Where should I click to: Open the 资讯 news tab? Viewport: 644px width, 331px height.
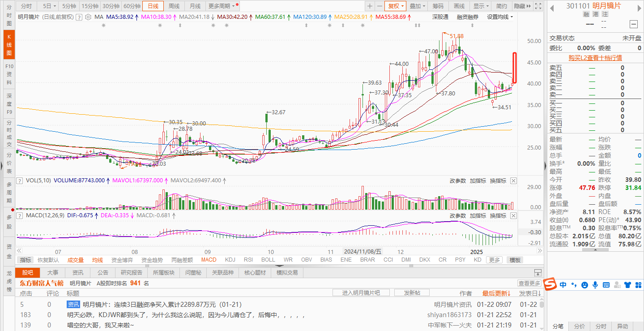coord(78,272)
